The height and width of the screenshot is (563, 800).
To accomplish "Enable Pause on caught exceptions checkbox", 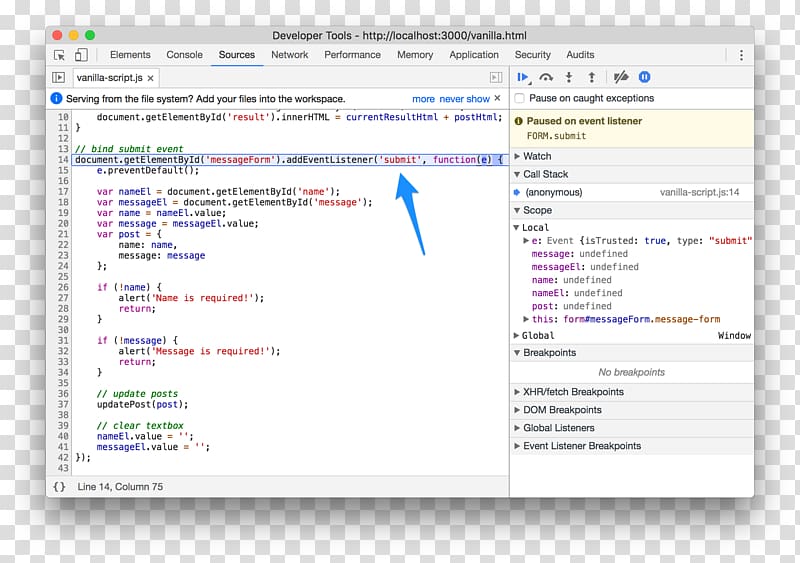I will [x=519, y=99].
